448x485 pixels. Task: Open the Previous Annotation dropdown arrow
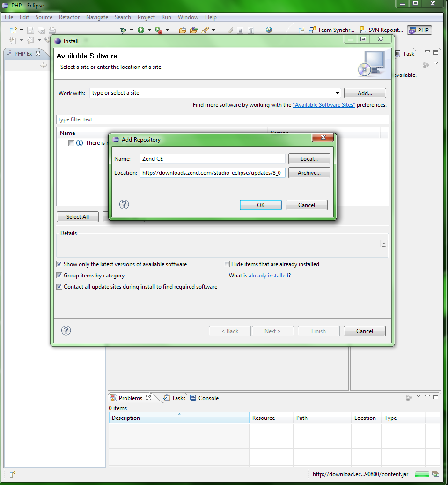pyautogui.click(x=39, y=40)
